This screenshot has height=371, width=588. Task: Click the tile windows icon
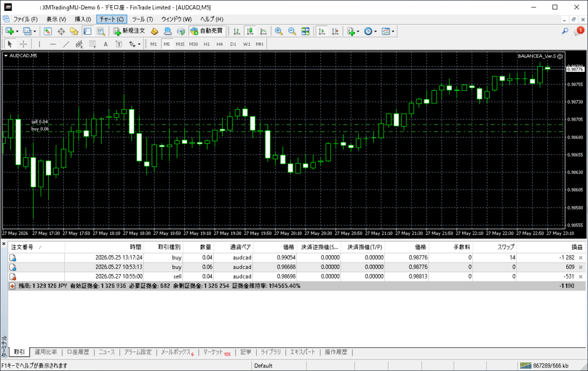[x=305, y=31]
